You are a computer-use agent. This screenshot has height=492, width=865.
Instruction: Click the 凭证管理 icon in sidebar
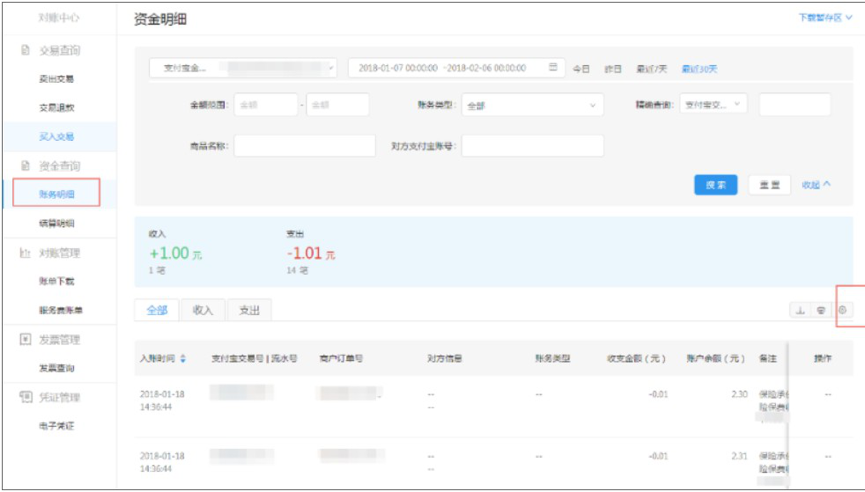coord(25,397)
